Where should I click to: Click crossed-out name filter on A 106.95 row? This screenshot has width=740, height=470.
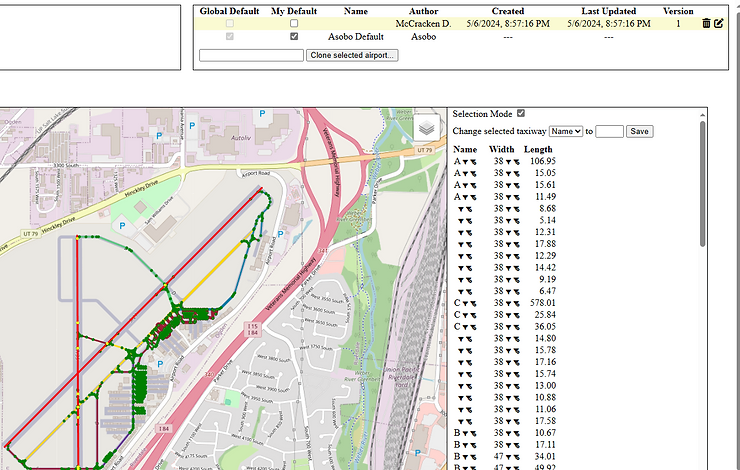[473, 162]
